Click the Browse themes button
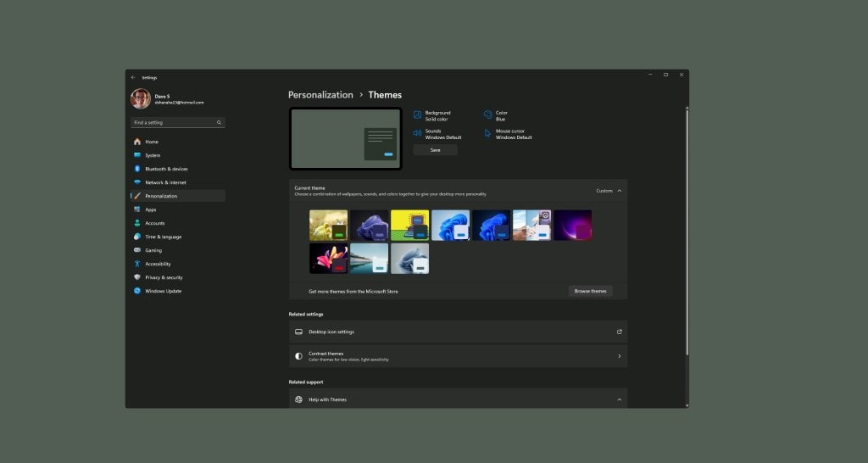Image resolution: width=868 pixels, height=463 pixels. tap(590, 292)
